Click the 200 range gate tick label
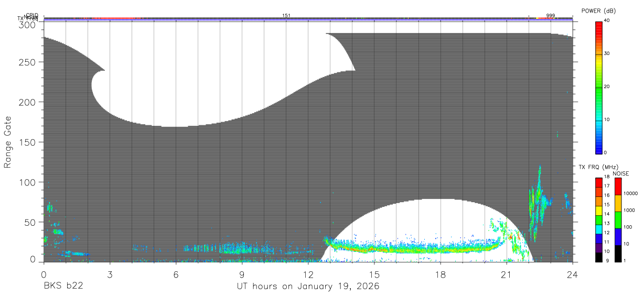This screenshot has height=297, width=644. click(x=28, y=102)
